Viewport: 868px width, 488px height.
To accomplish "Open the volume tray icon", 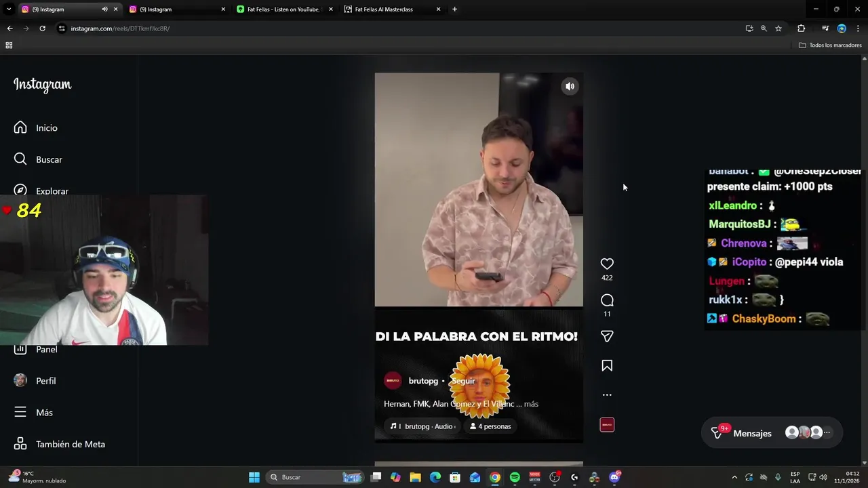I will [824, 477].
